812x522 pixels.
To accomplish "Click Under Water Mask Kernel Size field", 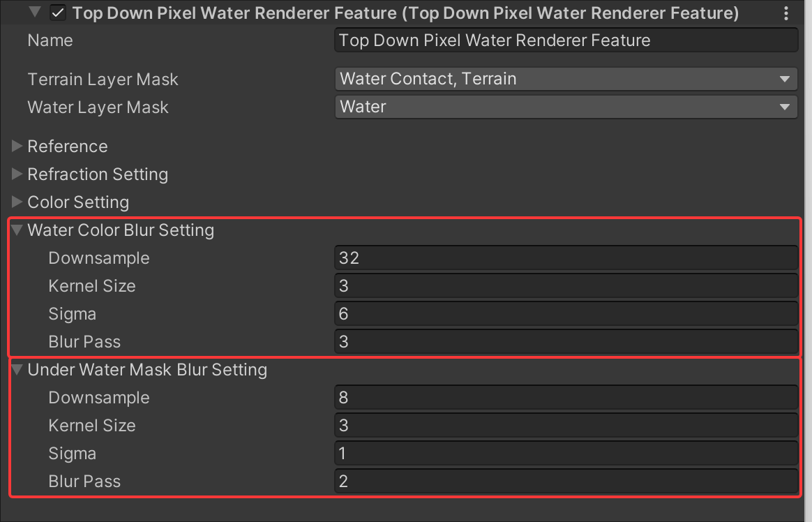I will (565, 425).
